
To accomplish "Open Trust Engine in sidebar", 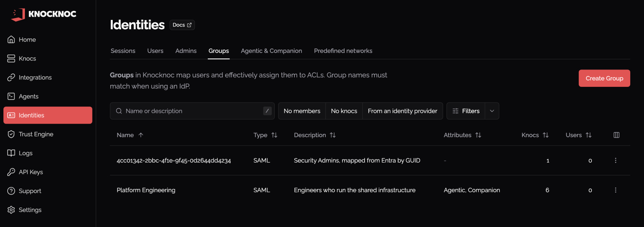I will click(48, 134).
